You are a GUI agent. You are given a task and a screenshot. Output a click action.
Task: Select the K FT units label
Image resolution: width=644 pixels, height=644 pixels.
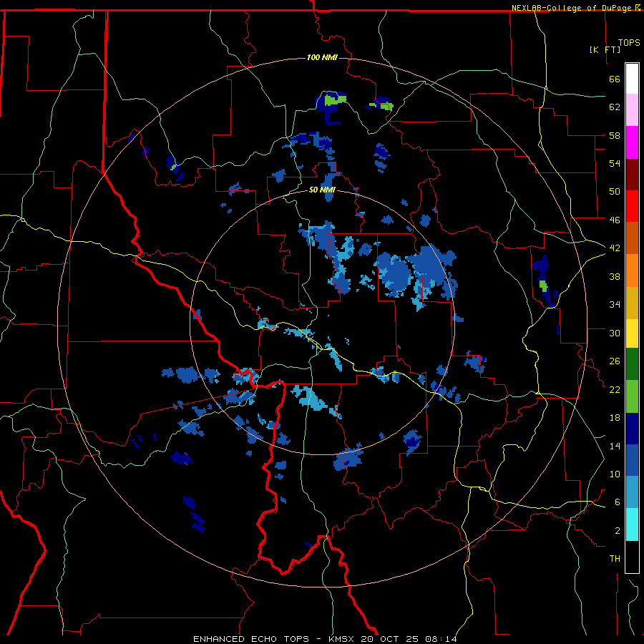605,49
